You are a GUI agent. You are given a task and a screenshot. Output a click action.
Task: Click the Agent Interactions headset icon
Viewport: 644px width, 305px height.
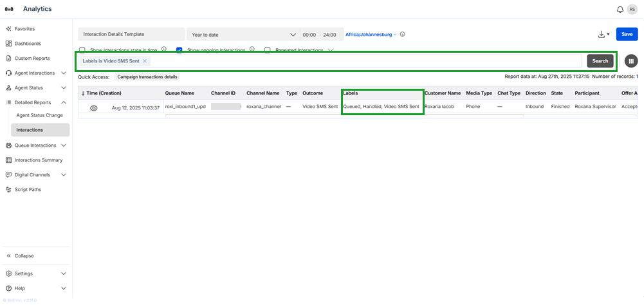click(x=8, y=73)
